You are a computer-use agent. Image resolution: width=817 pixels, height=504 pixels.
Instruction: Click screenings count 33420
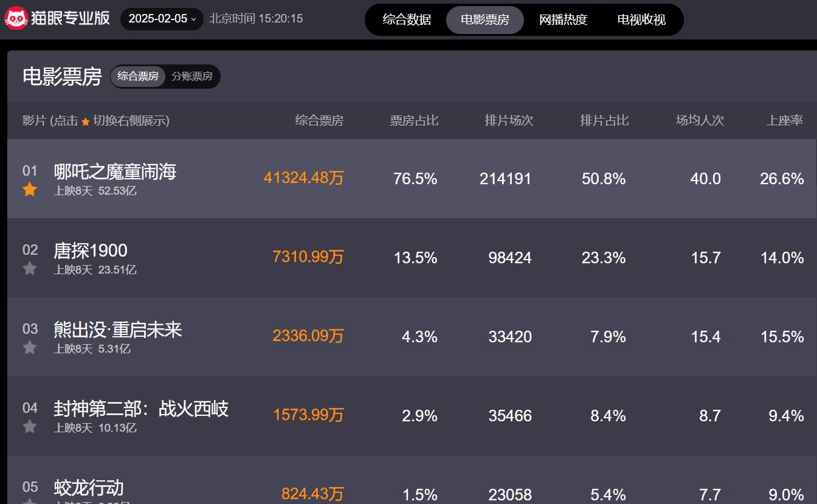[509, 337]
